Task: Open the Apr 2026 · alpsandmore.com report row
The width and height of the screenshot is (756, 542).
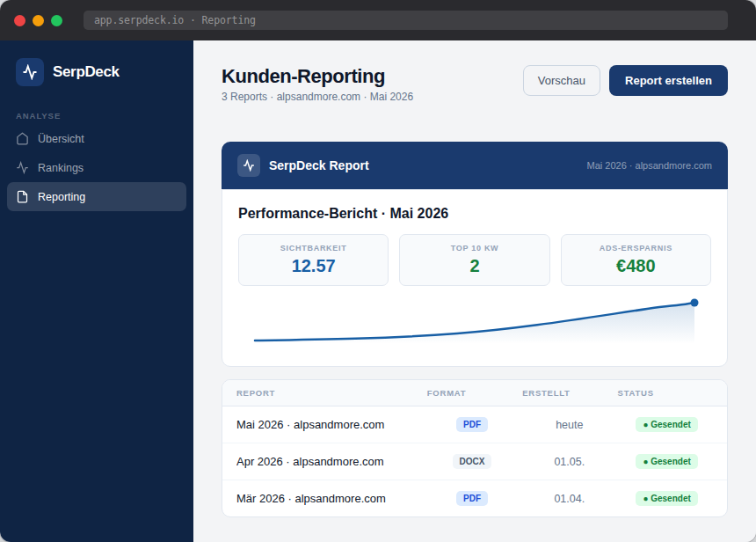Action: pyautogui.click(x=475, y=462)
